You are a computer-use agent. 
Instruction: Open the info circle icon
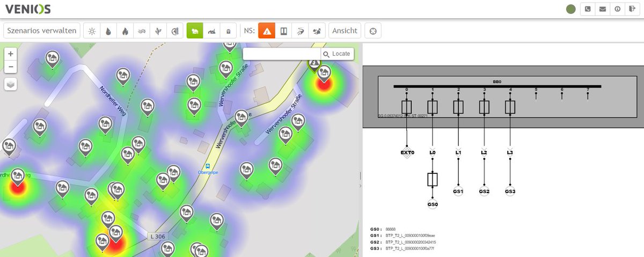pos(617,9)
